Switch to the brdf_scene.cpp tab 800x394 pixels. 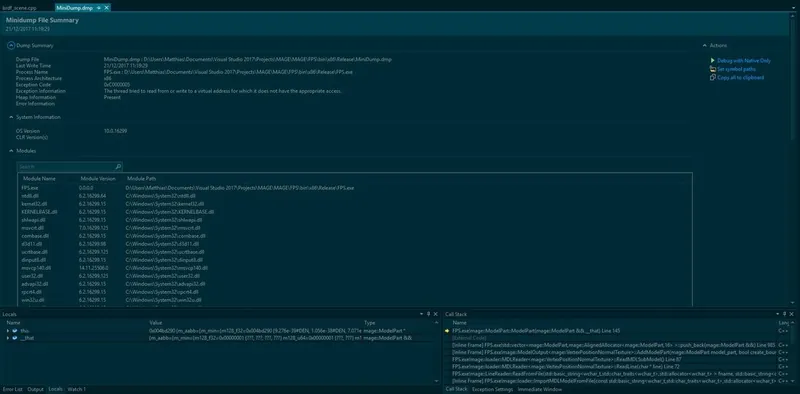click(19, 8)
